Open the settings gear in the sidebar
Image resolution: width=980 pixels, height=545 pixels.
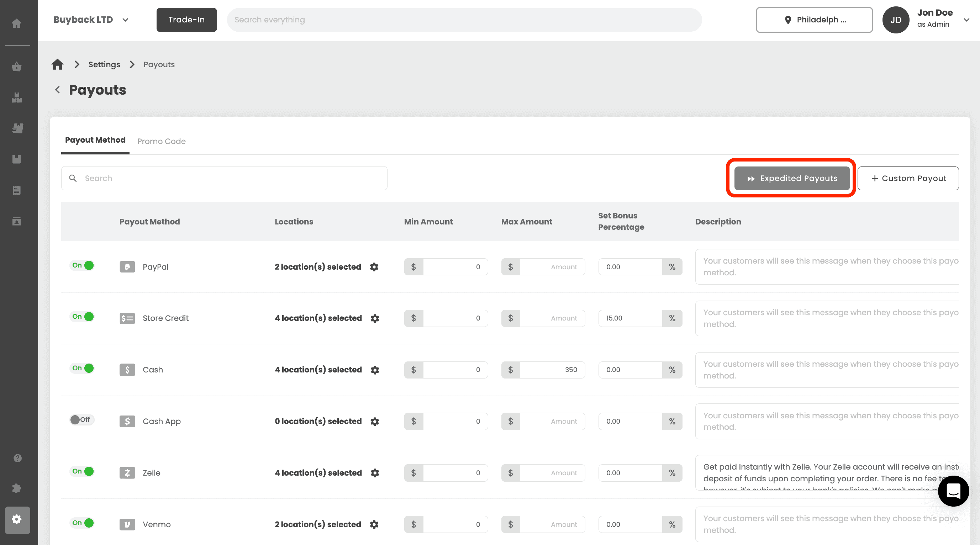(17, 519)
